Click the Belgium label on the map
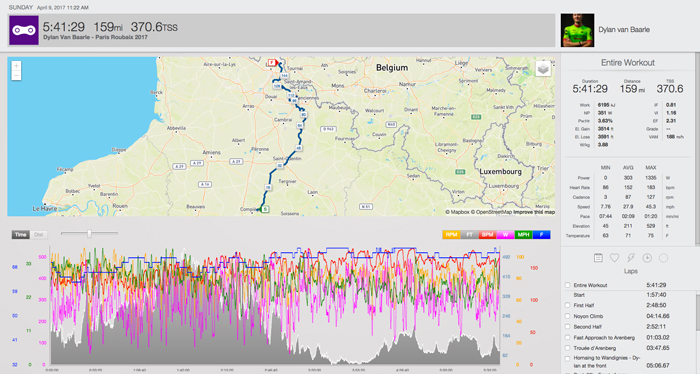The width and height of the screenshot is (700, 374). point(392,68)
